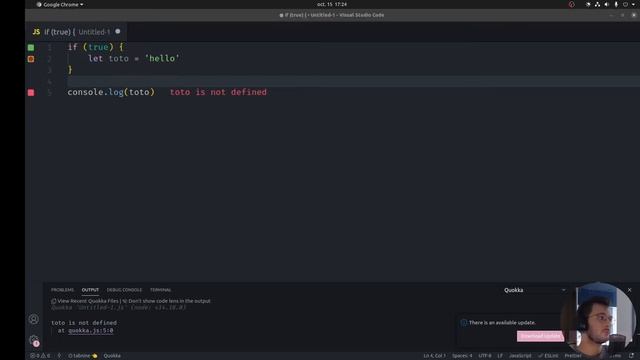Open the errors and warnings status bar indicator
Image resolution: width=640 pixels, height=360 pixels.
[x=40, y=356]
